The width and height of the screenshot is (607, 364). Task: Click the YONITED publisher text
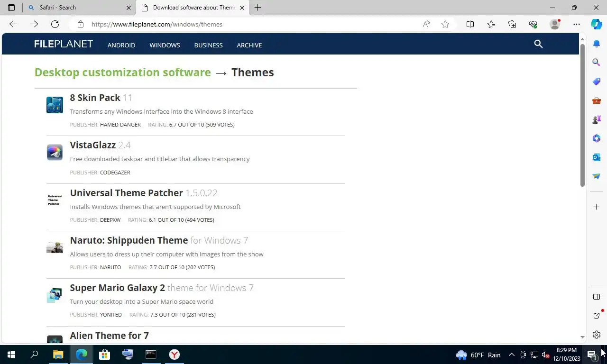click(111, 315)
